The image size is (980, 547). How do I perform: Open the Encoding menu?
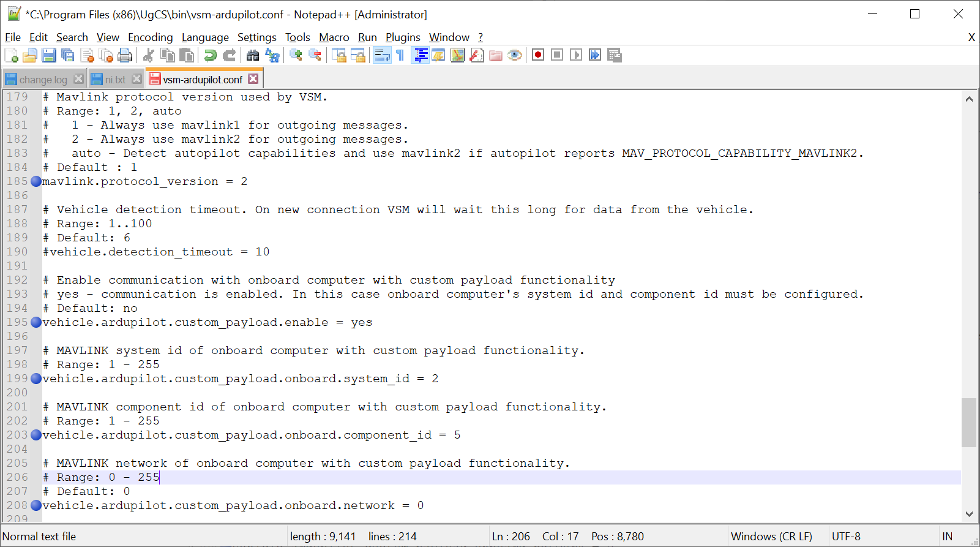[150, 37]
